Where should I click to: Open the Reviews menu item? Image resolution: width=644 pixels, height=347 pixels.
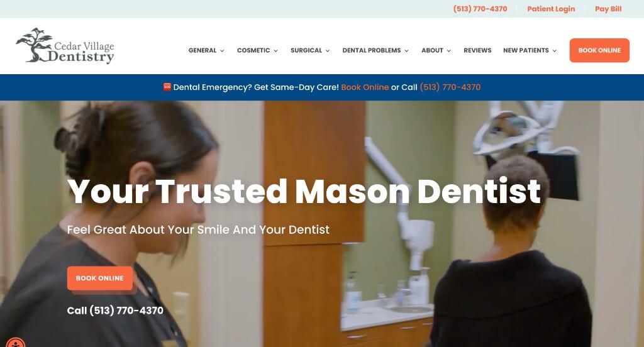pos(477,50)
